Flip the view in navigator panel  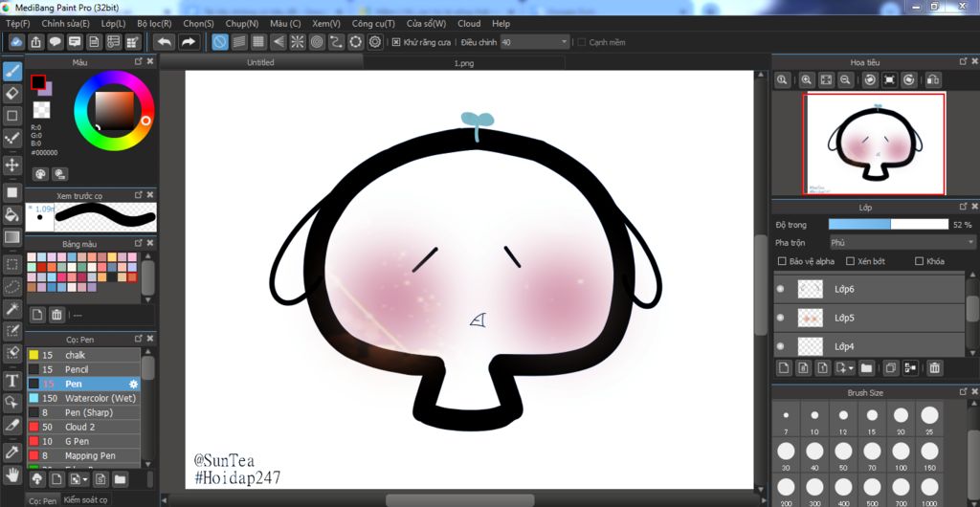click(x=932, y=80)
